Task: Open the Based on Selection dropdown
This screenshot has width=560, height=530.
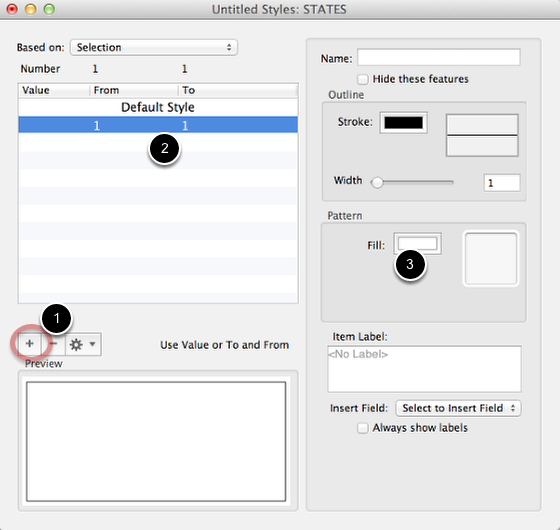Action: [x=154, y=48]
